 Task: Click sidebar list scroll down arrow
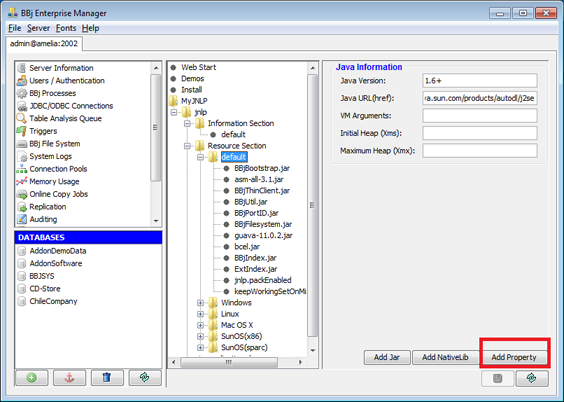[156, 221]
